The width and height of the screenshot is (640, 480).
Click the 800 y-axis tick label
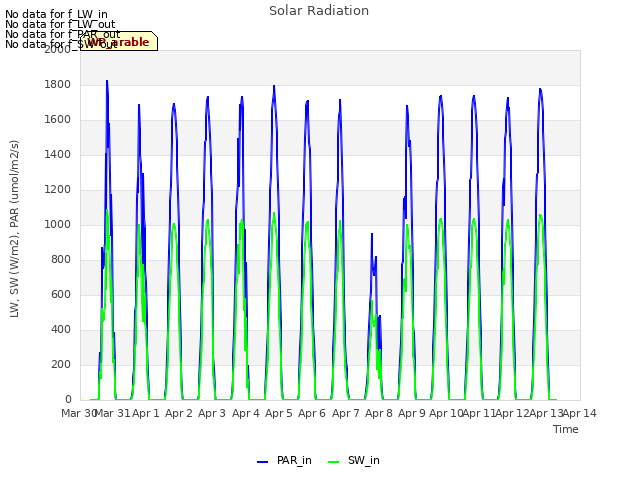pos(61,260)
